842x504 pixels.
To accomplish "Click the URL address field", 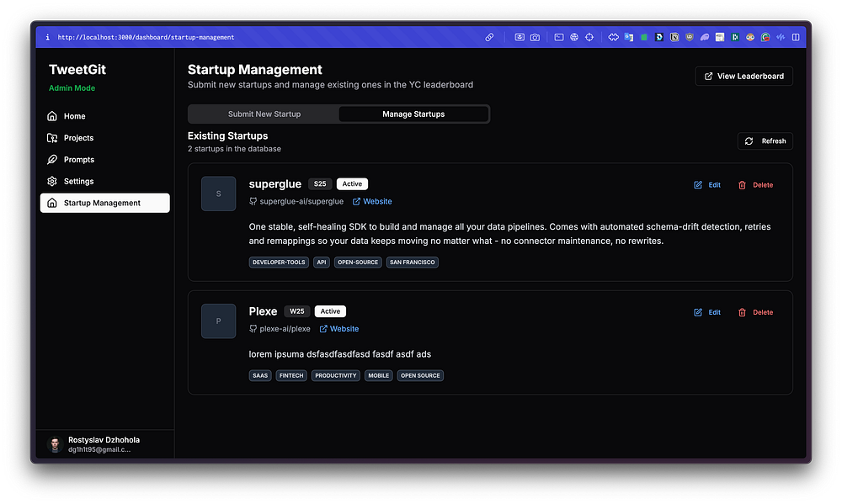I will (146, 37).
